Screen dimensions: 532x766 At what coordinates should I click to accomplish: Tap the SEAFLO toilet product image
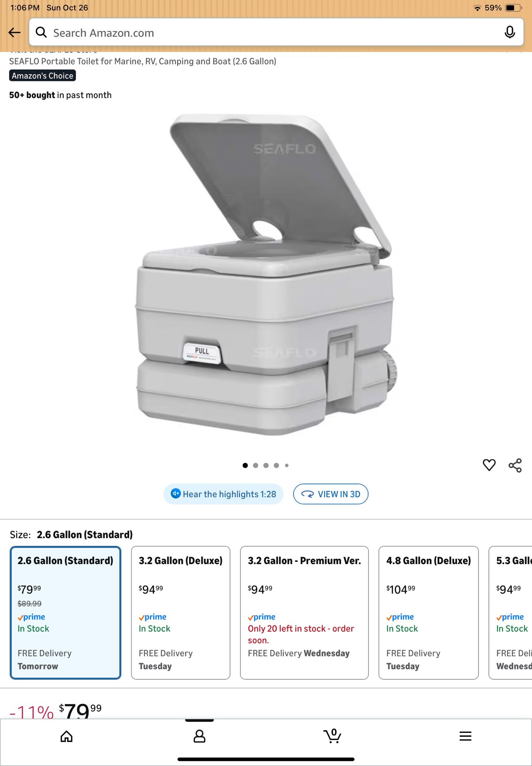point(266,274)
